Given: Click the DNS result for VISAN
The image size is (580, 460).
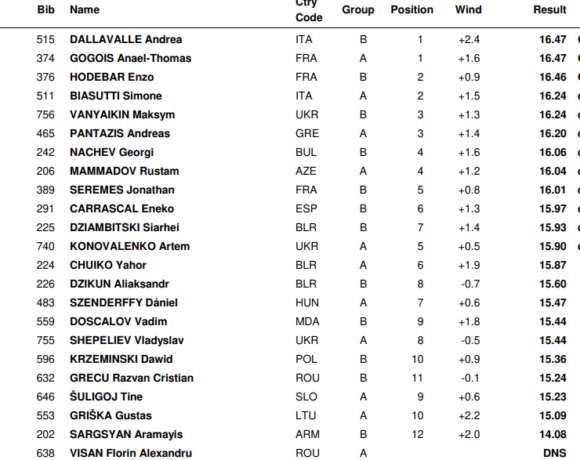Looking at the screenshot, I should pyautogui.click(x=554, y=453).
